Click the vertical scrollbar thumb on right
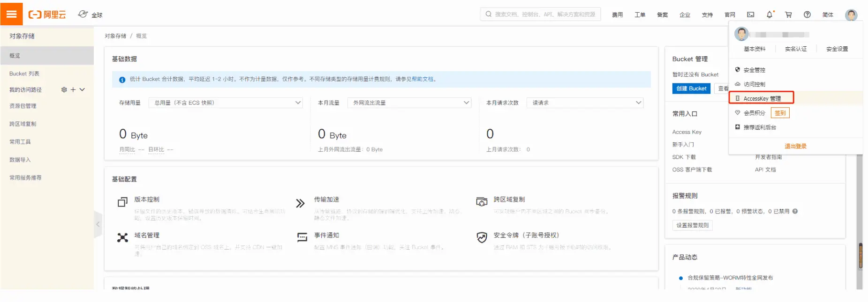Screen dimensions: 868x302 click(860, 256)
